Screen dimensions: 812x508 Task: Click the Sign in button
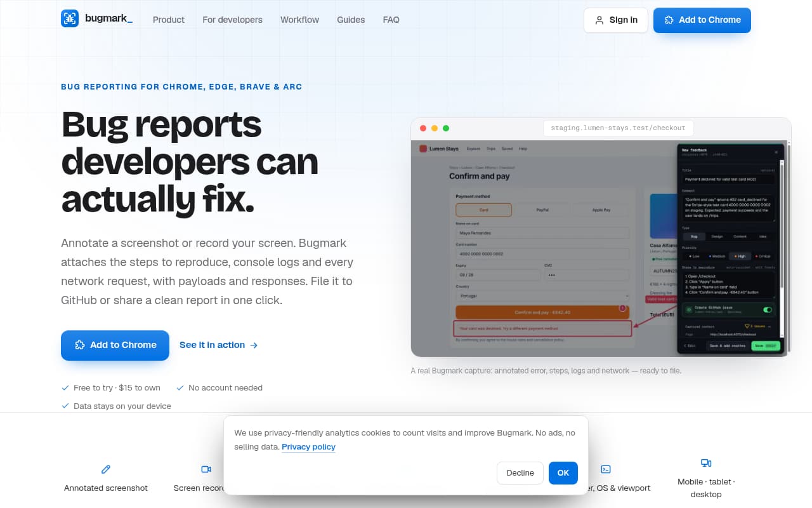(x=616, y=20)
